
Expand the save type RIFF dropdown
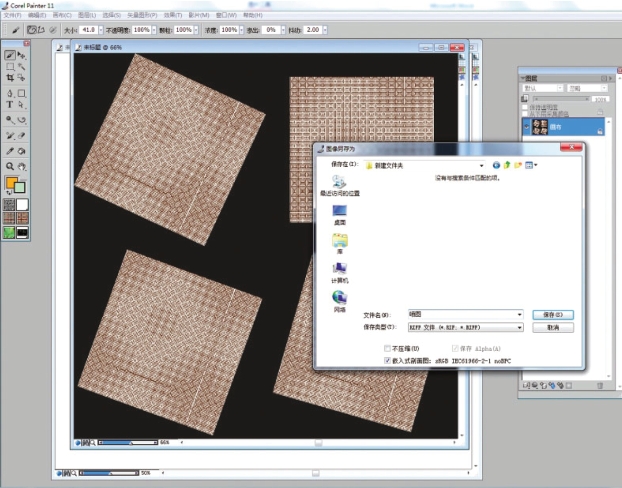[x=519, y=327]
